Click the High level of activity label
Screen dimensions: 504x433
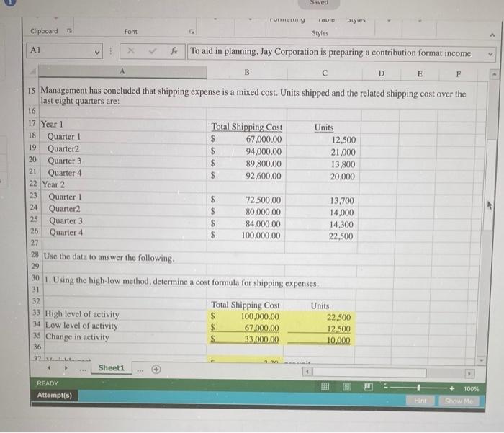point(82,314)
